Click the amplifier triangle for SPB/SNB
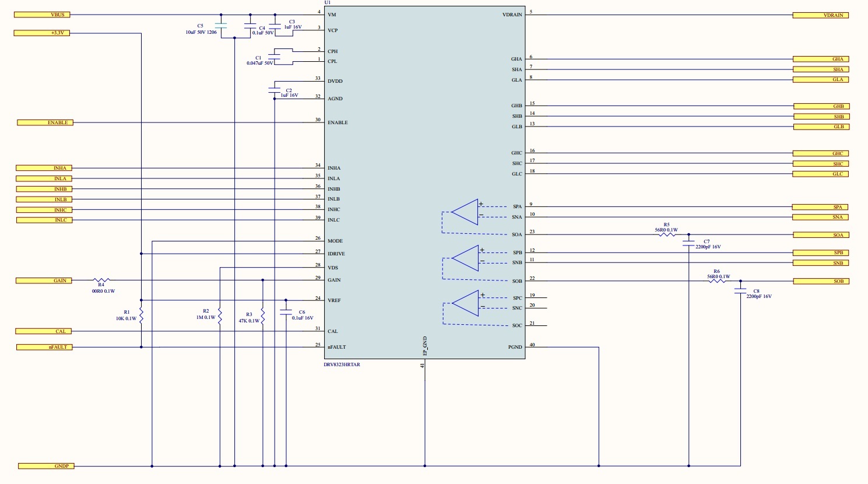Viewport: 868px width, 484px height. pos(465,258)
